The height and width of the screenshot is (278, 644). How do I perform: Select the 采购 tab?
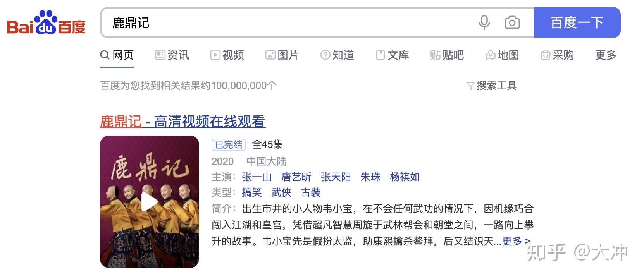[x=557, y=55]
